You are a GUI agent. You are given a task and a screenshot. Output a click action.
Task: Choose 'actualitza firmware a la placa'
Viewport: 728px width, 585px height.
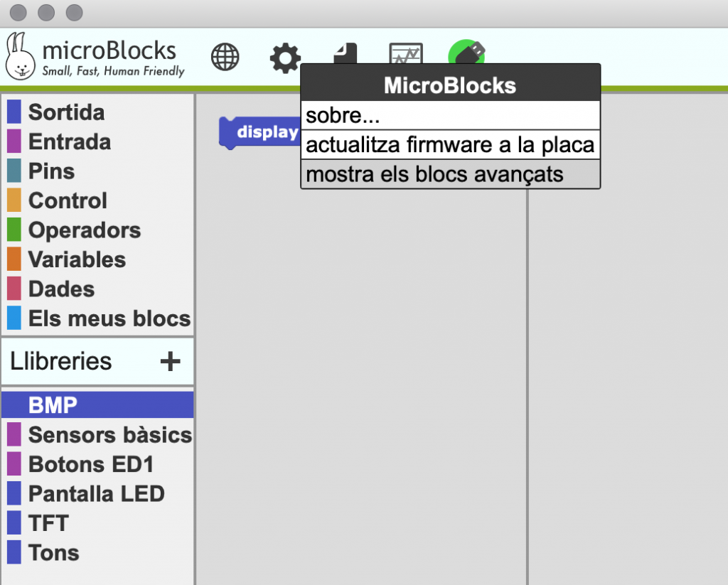click(x=451, y=145)
